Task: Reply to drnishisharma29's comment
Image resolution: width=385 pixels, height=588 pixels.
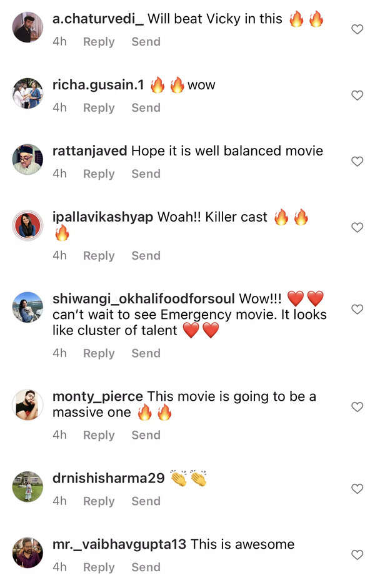Action: pos(99,501)
